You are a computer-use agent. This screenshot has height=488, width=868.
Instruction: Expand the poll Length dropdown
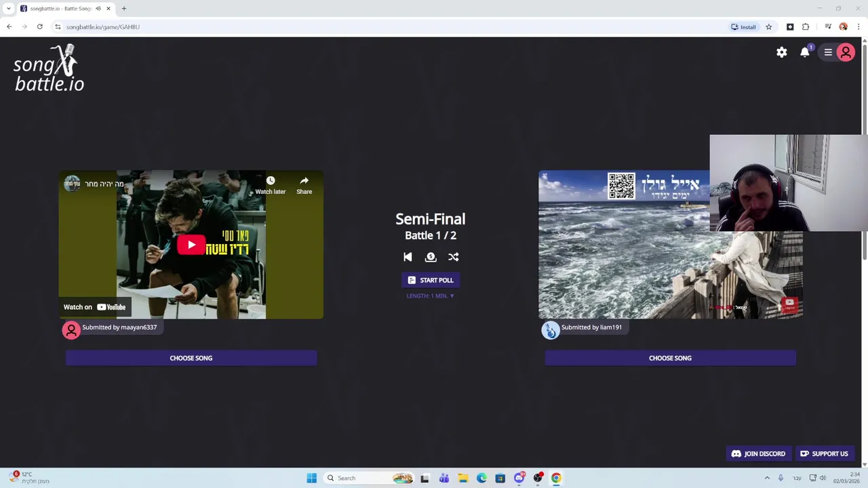pyautogui.click(x=431, y=296)
